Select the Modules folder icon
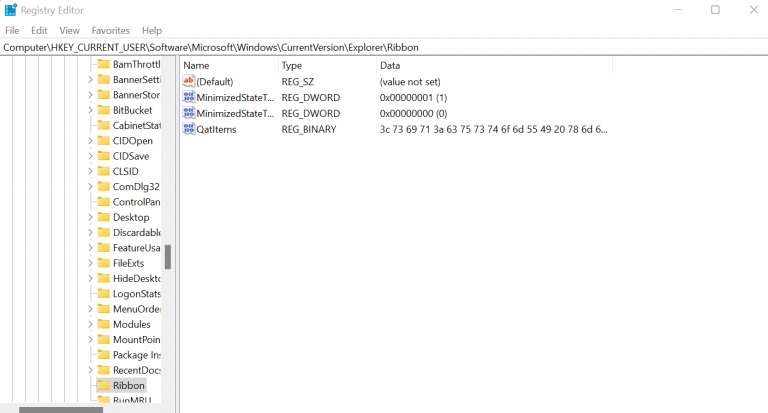This screenshot has width=768, height=413. [x=103, y=324]
